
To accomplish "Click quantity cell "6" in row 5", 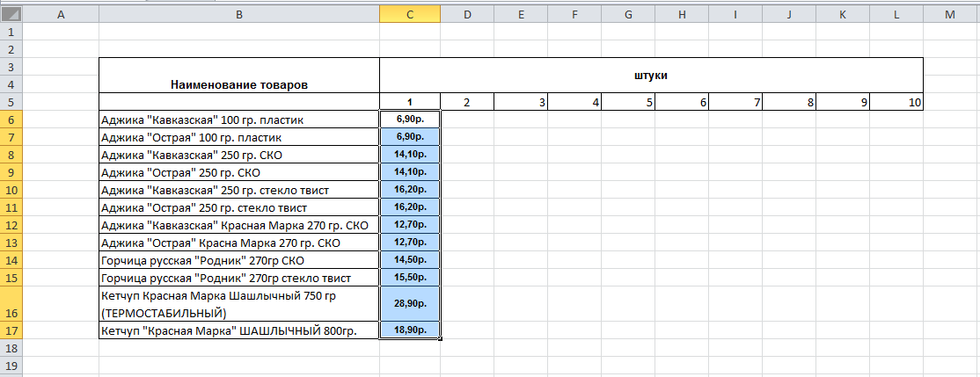I will pos(682,102).
